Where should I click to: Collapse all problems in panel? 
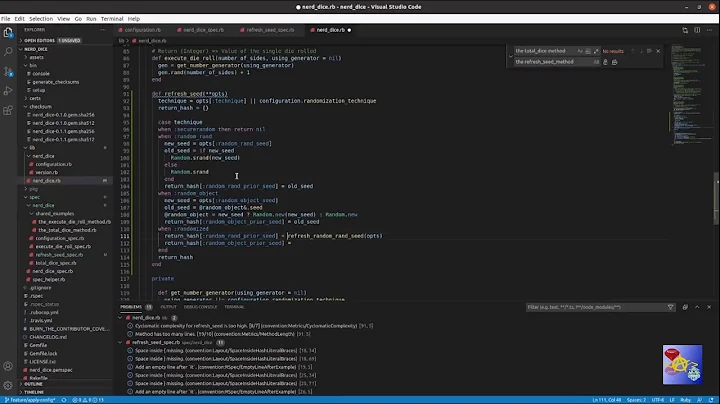pos(685,307)
